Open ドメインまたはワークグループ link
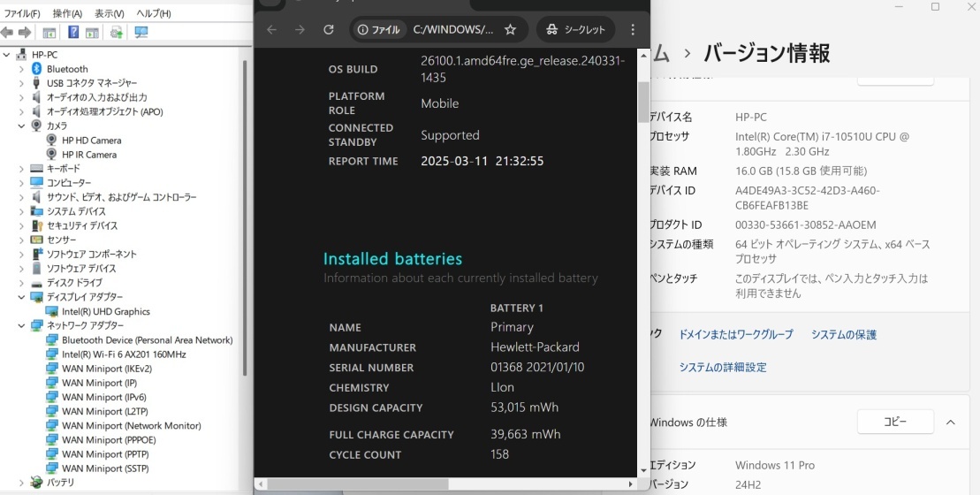The width and height of the screenshot is (980, 495). [x=736, y=334]
